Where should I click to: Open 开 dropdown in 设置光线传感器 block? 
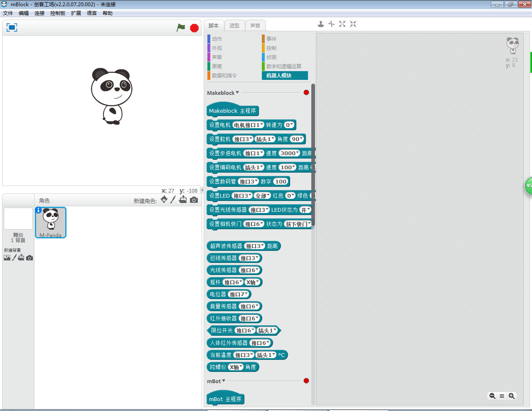tap(305, 210)
